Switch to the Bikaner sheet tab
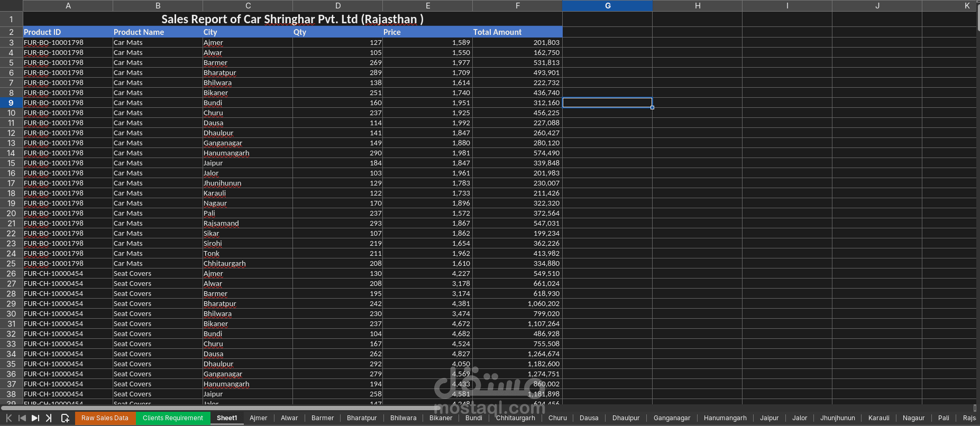 441,418
